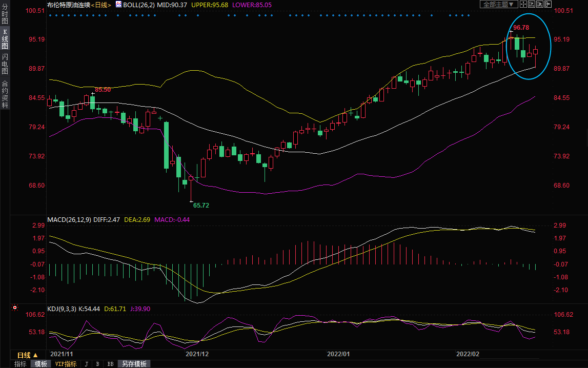Expand the 日线 period selector
588x368 pixels.
[28, 355]
